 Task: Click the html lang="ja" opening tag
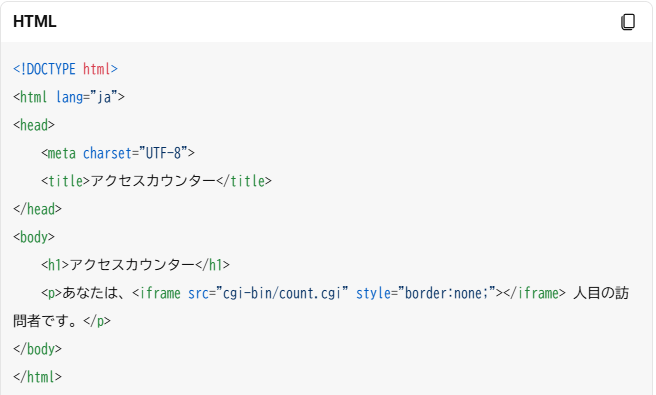pyautogui.click(x=69, y=97)
